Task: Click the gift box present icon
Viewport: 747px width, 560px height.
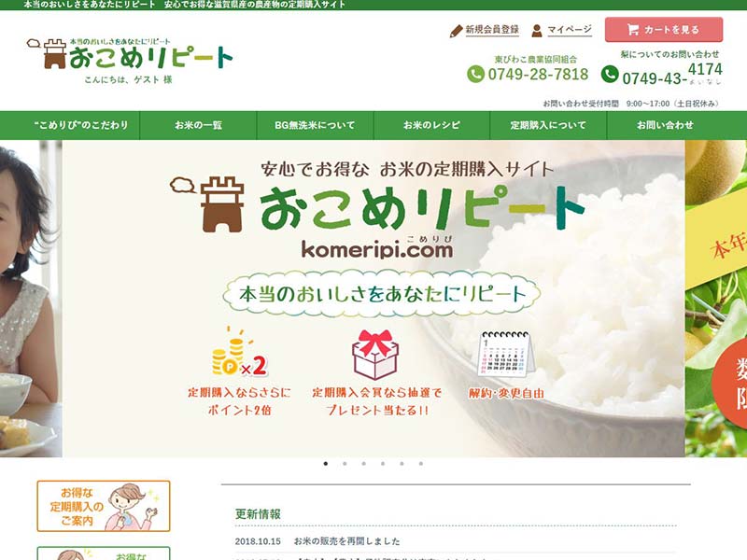Action: coord(375,355)
